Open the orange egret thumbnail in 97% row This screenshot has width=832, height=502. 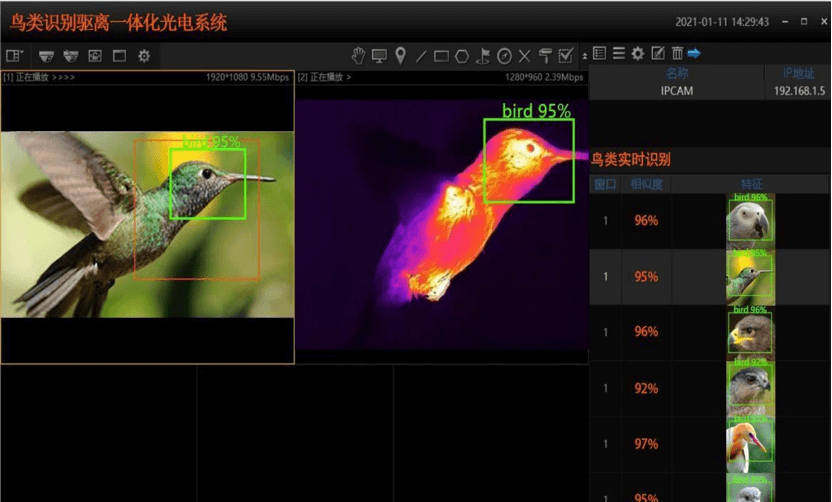tap(750, 444)
